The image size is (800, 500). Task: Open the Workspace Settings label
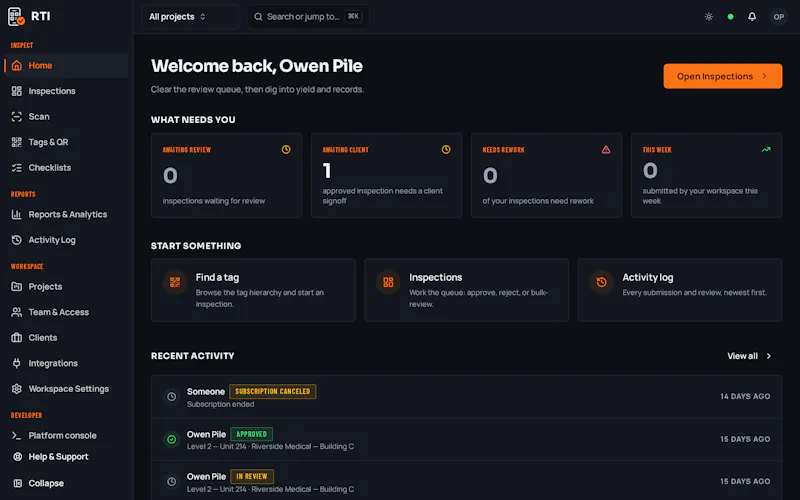pyautogui.click(x=69, y=389)
